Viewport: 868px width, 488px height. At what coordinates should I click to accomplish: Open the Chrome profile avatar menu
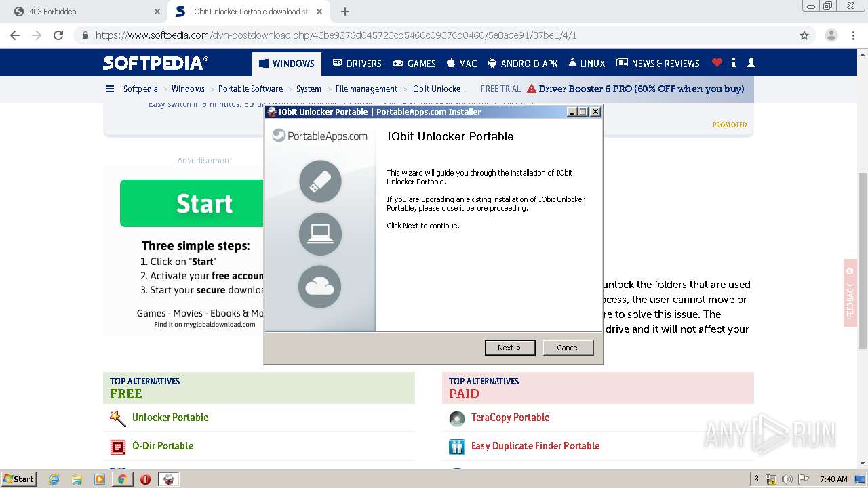pos(831,35)
